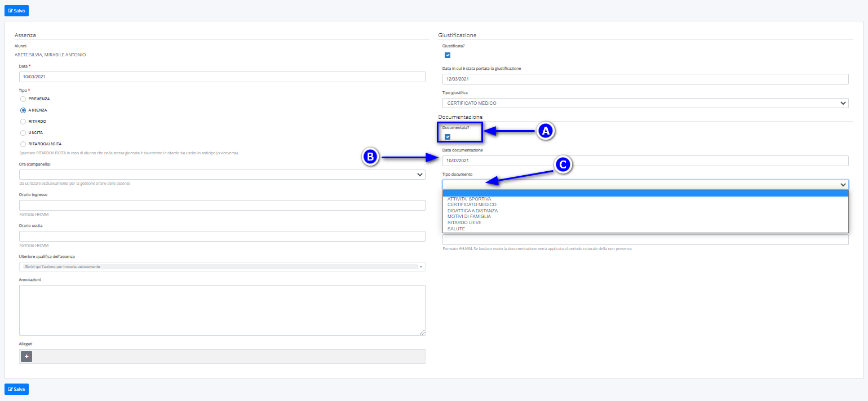
Task: Select the PRESENZA radio option
Action: (23, 99)
